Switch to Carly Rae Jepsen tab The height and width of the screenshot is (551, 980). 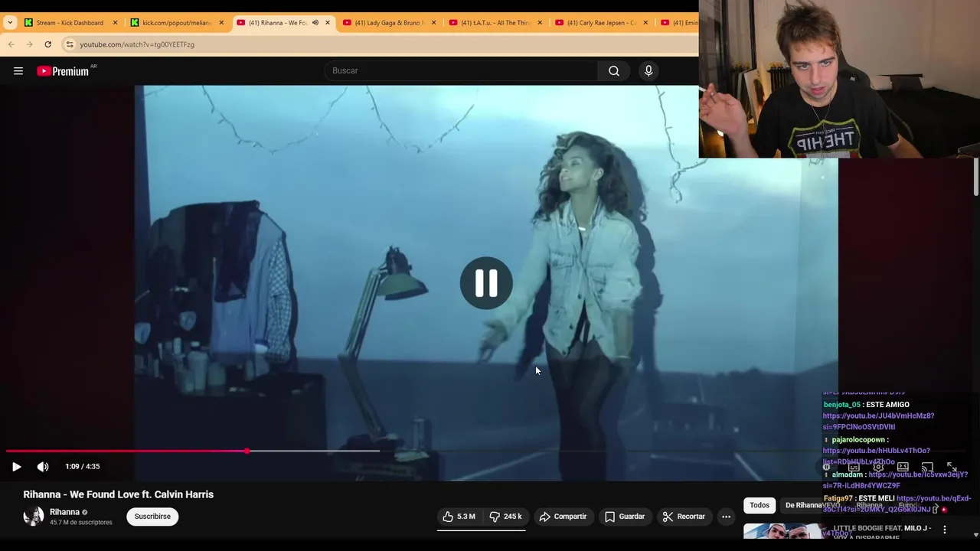click(600, 23)
